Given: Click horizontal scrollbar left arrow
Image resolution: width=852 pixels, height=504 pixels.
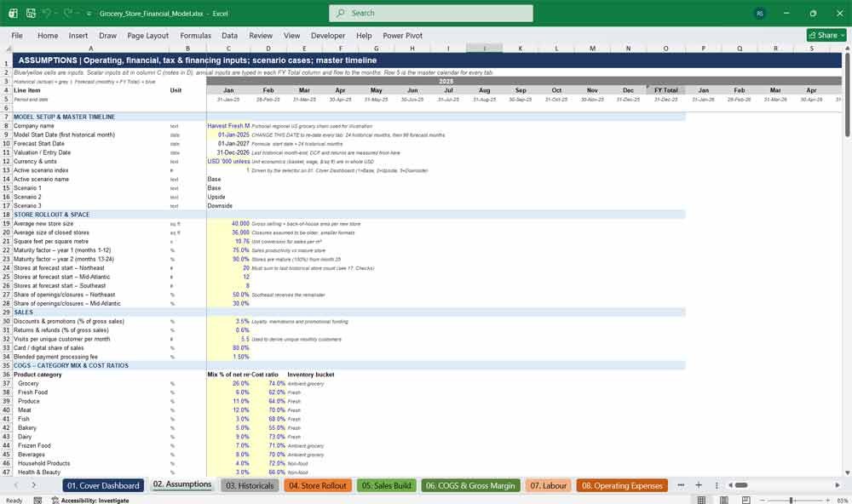Looking at the screenshot, I should tap(731, 485).
